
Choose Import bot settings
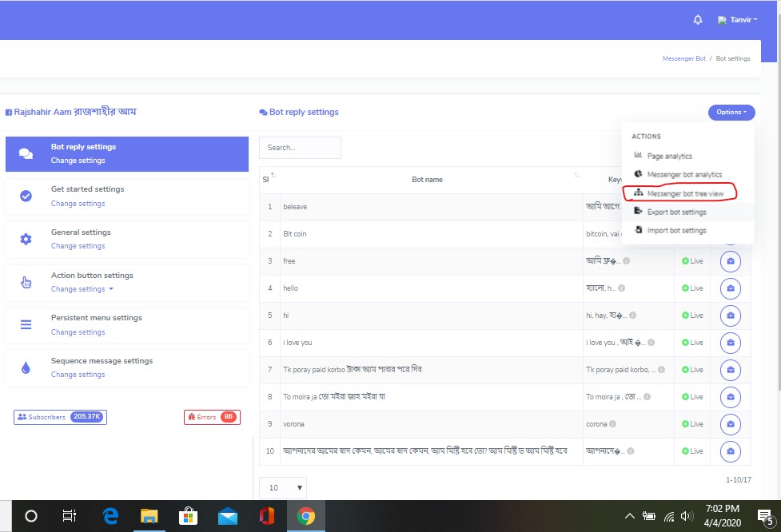pyautogui.click(x=676, y=230)
